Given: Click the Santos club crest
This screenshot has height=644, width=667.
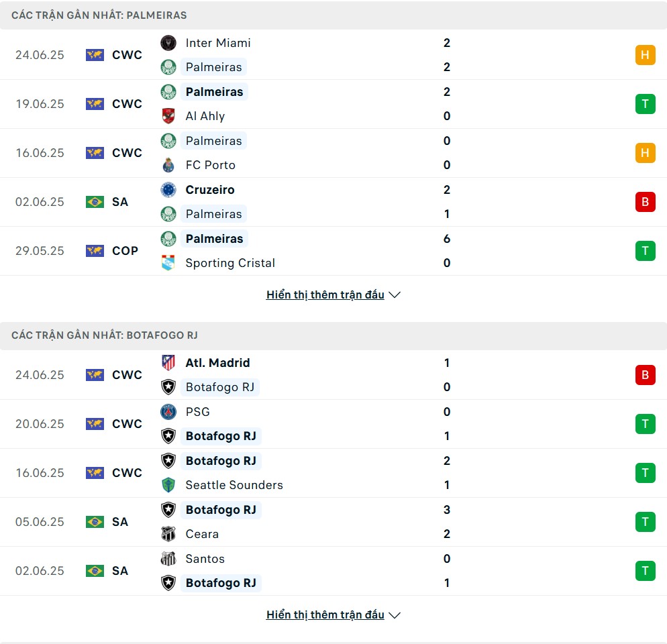Looking at the screenshot, I should (168, 559).
